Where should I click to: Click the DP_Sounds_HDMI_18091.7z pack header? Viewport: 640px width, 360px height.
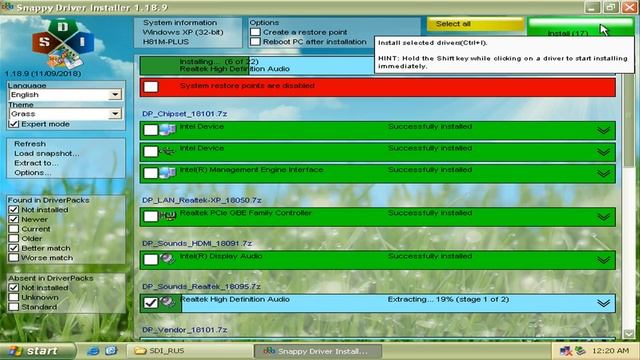point(197,243)
